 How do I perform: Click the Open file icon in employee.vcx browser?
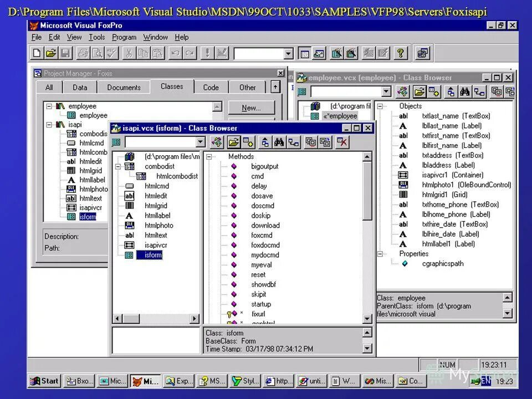(x=420, y=91)
